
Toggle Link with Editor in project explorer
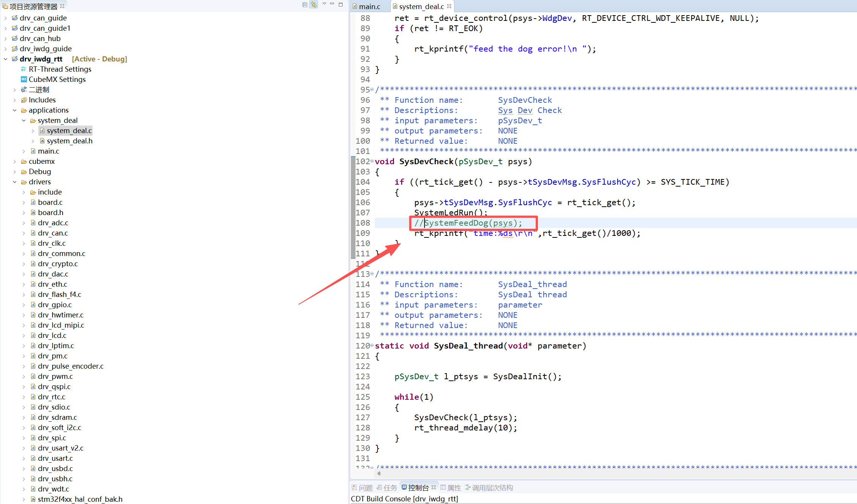[313, 5]
